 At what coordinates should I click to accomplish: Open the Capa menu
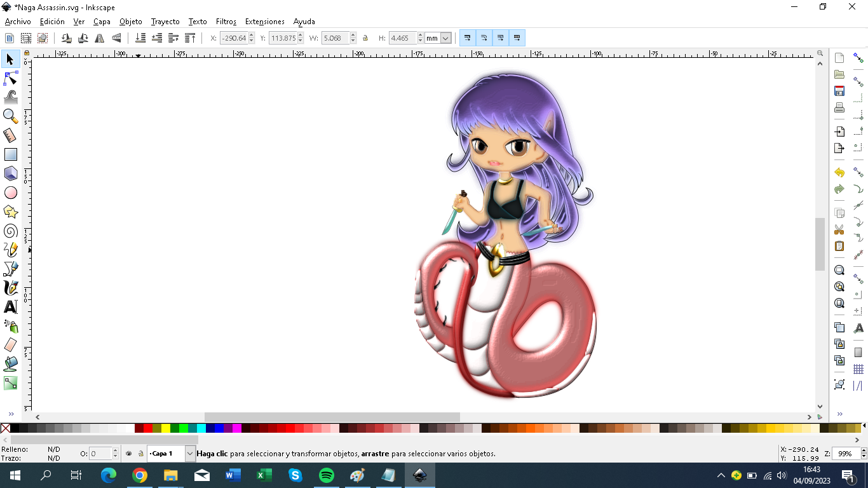[102, 22]
